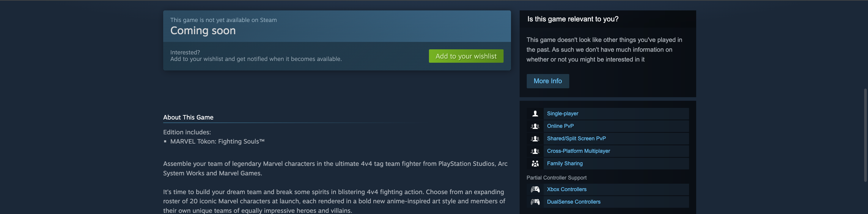This screenshot has width=868, height=214.
Task: Click the Xbox Controllers gamepad icon
Action: pos(535,189)
